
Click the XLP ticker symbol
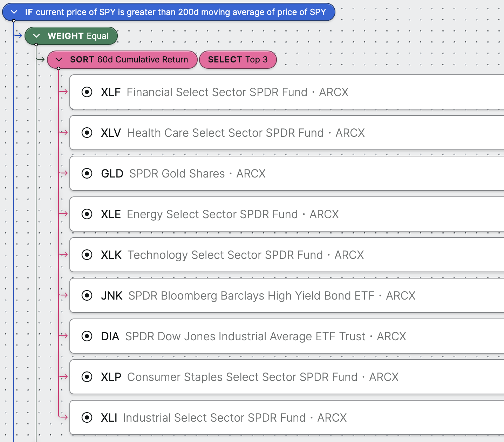pos(111,377)
